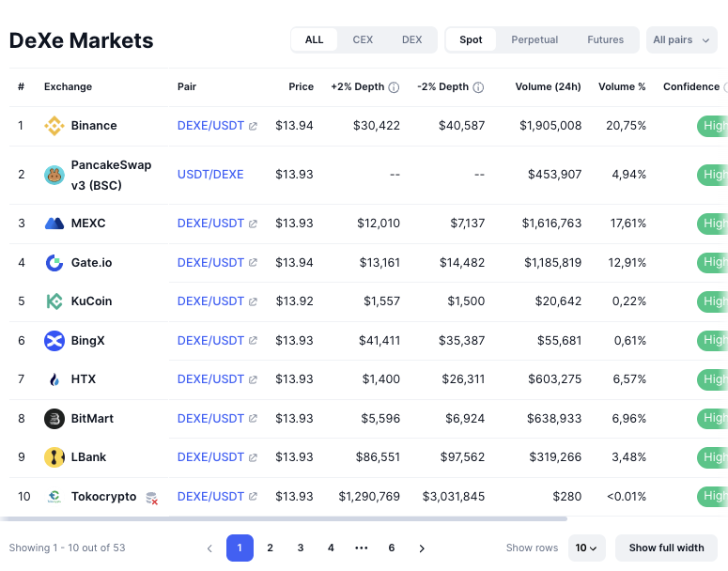This screenshot has height=571, width=728.
Task: Open the -2% Depth info tooltip icon
Action: (x=478, y=87)
